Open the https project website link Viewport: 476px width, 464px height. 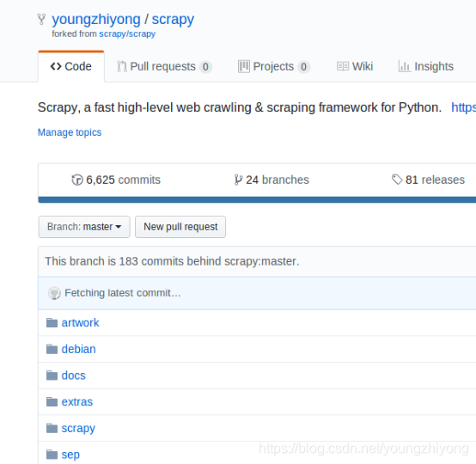[x=464, y=107]
